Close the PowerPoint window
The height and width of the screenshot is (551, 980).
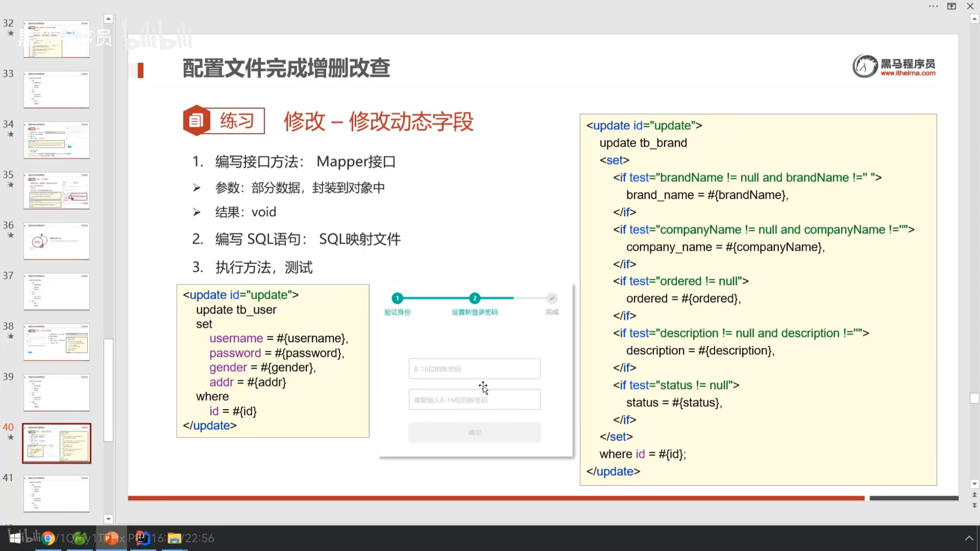click(x=970, y=6)
